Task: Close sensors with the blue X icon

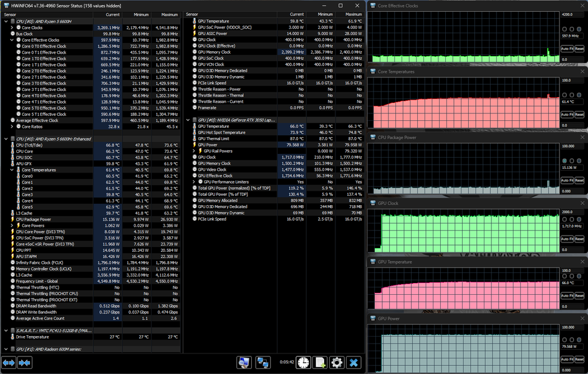Action: (x=354, y=362)
